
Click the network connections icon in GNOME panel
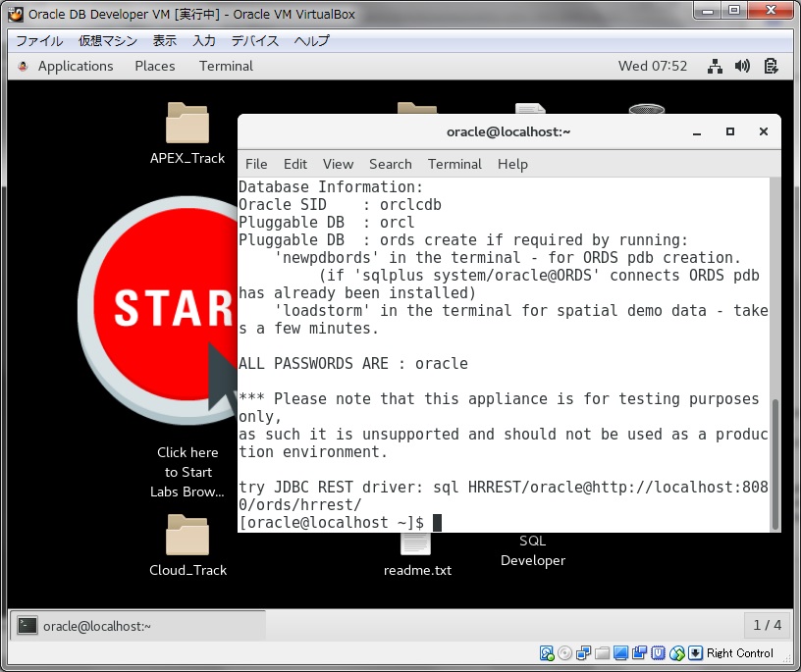(x=715, y=66)
